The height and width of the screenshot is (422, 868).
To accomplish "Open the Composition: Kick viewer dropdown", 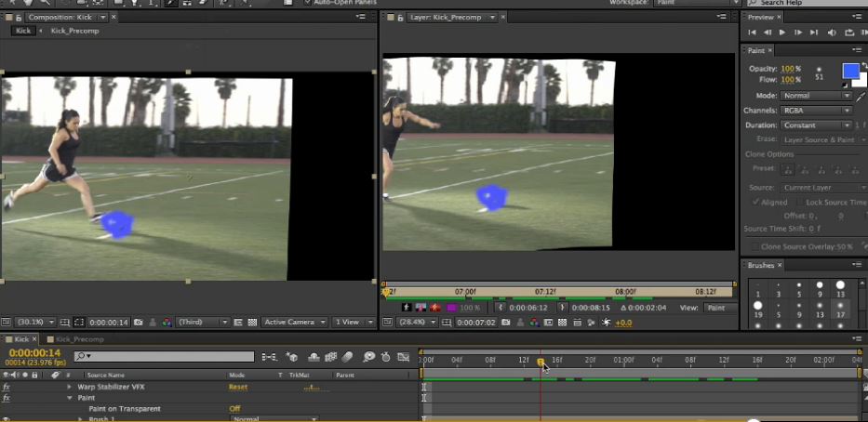I will [103, 17].
